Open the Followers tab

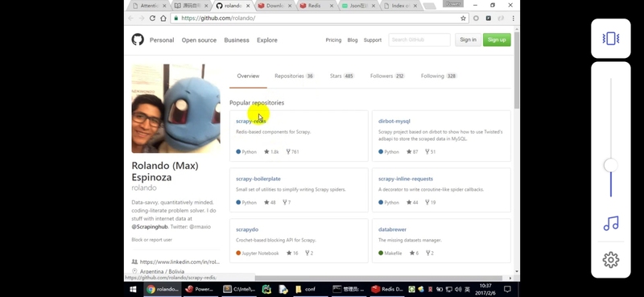(387, 76)
